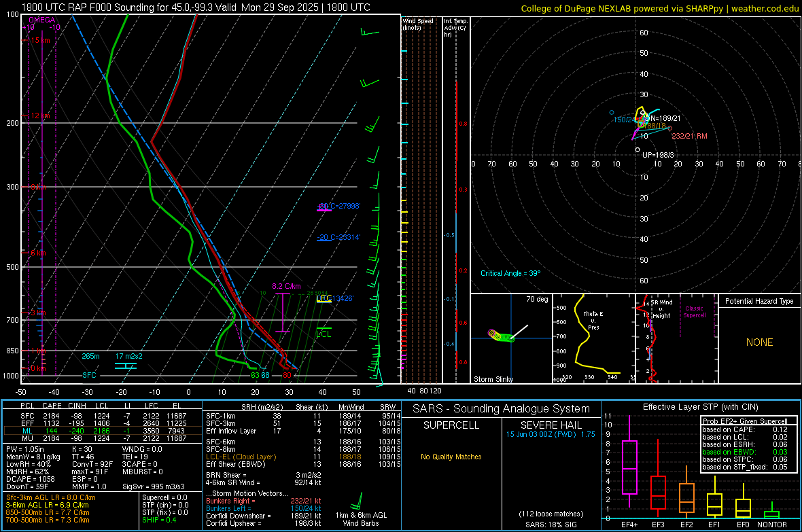Select the Critical Angle = 39° text

(510, 273)
